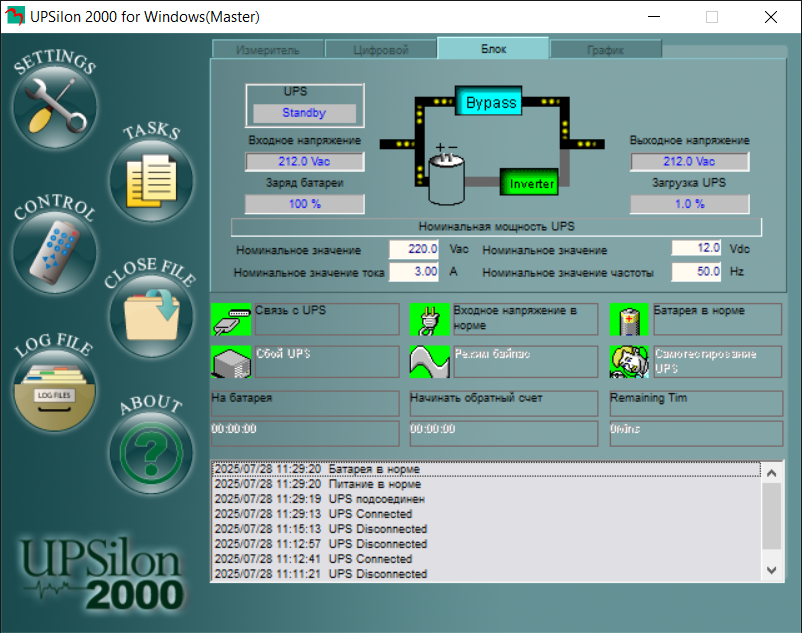Click the Самотестирование UPS status icon
Screen dimensions: 802x633
tap(629, 362)
